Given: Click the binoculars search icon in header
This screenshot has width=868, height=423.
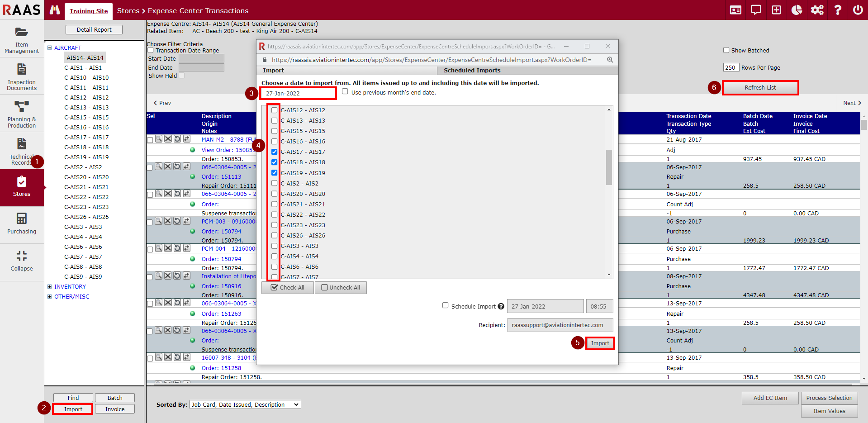Looking at the screenshot, I should click(55, 10).
